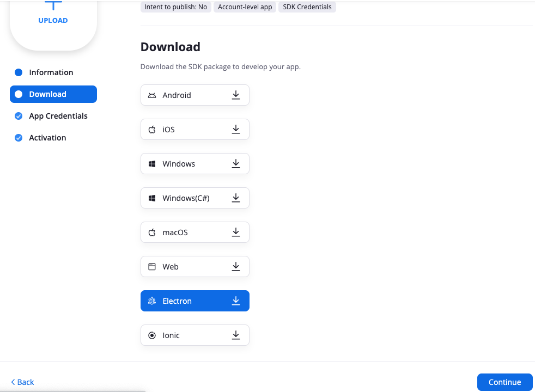
Task: Click the blue dot beside Information
Action: pyautogui.click(x=19, y=72)
